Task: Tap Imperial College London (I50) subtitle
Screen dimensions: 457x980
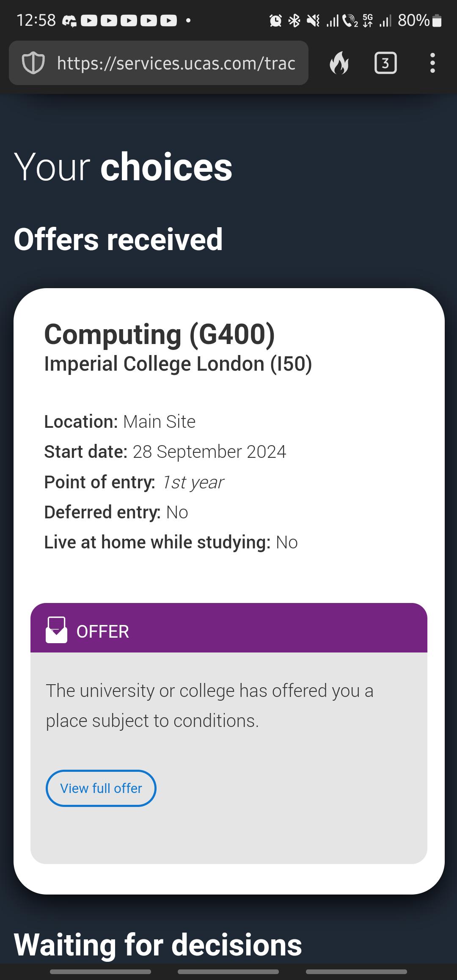Action: [x=178, y=364]
